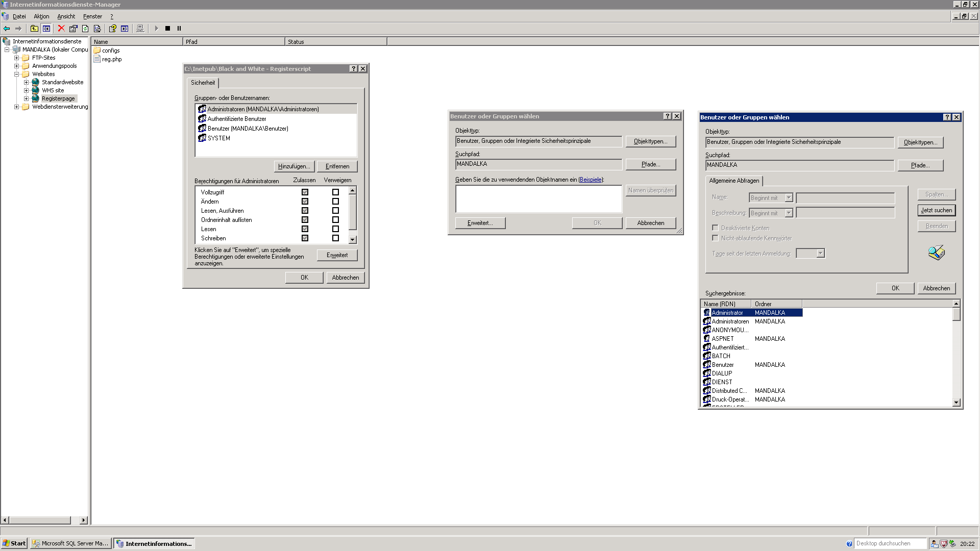Image resolution: width=980 pixels, height=551 pixels.
Task: Open the Name 'Beginnt mit' dropdown
Action: tap(789, 198)
